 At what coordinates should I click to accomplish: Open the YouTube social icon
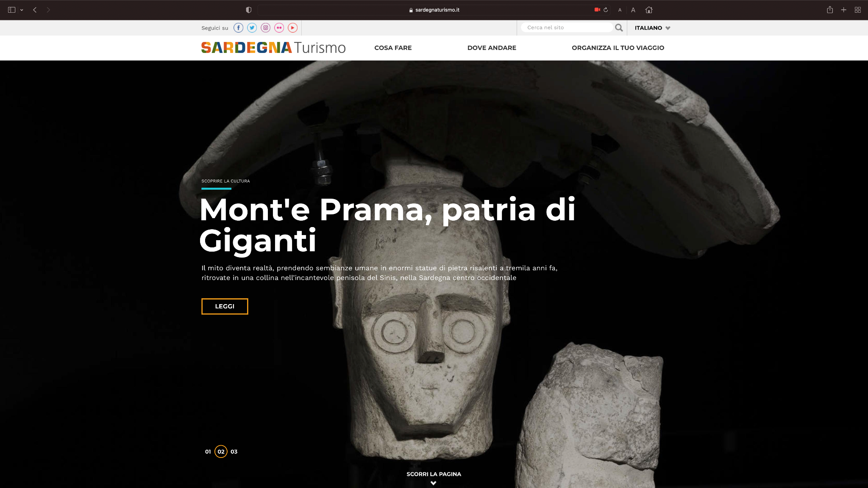point(293,28)
